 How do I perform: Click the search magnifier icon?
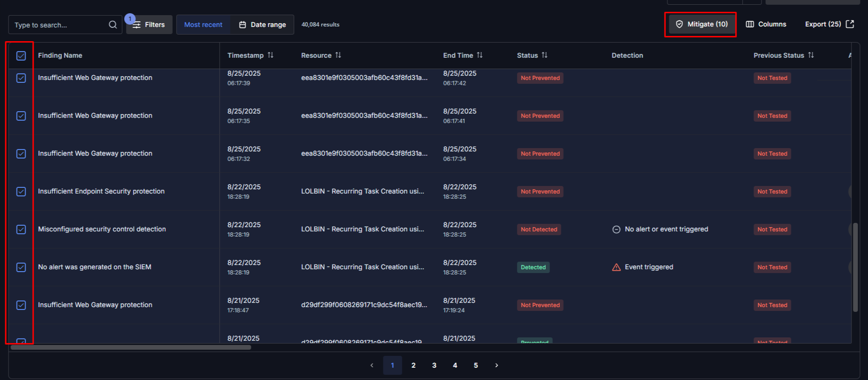(113, 25)
